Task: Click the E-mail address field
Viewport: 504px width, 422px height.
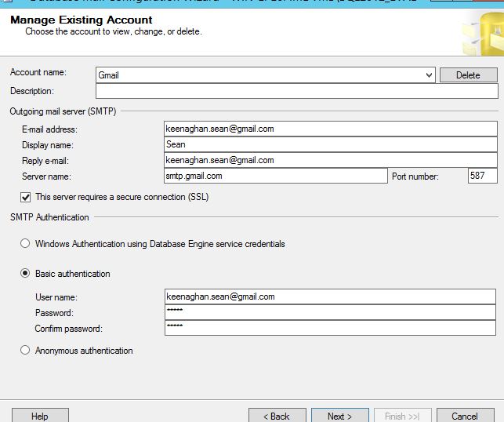Action: tap(330, 129)
